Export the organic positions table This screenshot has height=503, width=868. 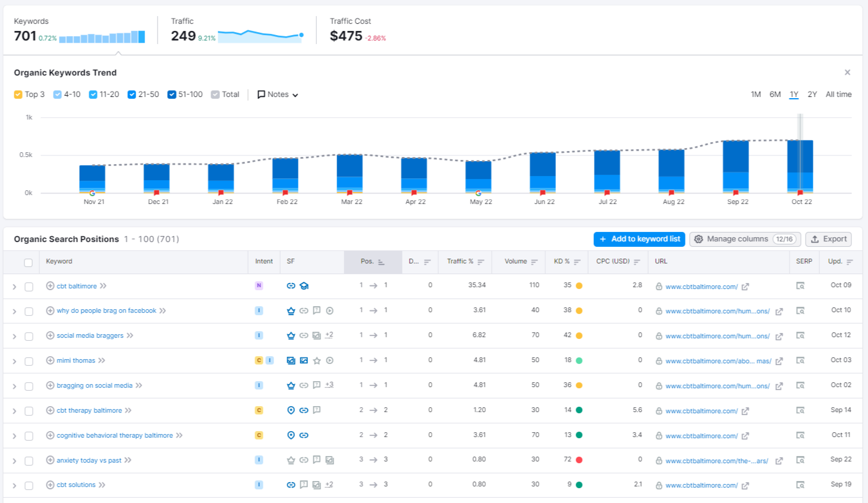[828, 239]
